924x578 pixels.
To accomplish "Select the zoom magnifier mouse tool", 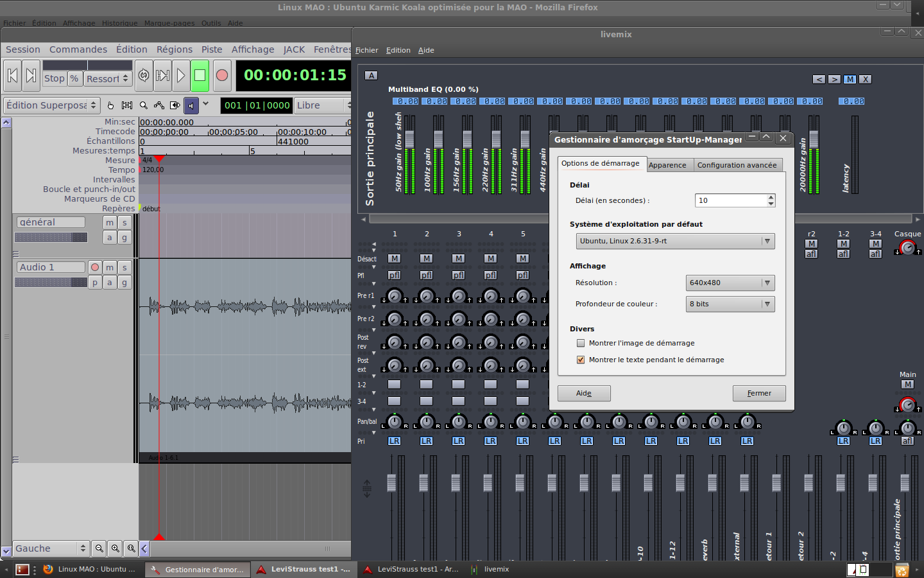I will pos(143,105).
